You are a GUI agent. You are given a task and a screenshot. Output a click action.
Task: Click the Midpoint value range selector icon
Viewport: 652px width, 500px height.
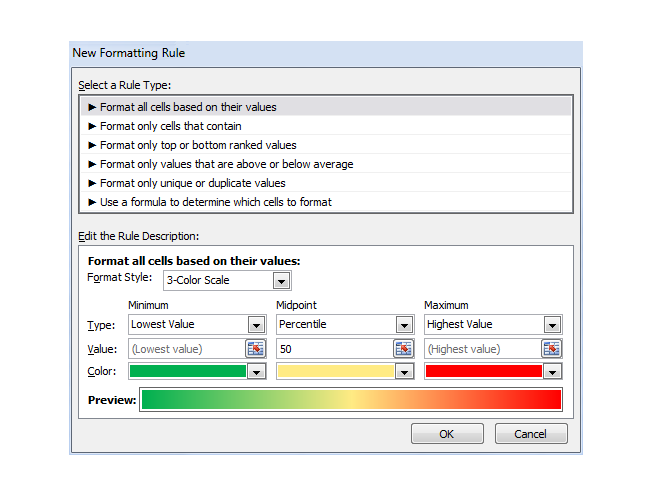click(x=404, y=349)
